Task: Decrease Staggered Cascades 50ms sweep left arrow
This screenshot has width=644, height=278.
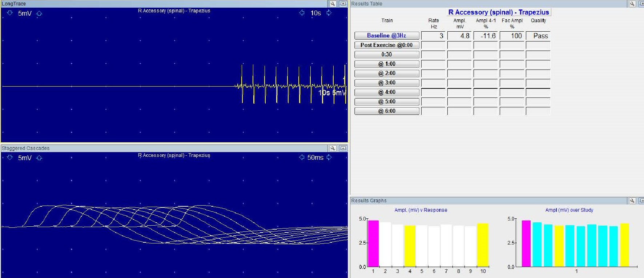Action: tap(301, 157)
